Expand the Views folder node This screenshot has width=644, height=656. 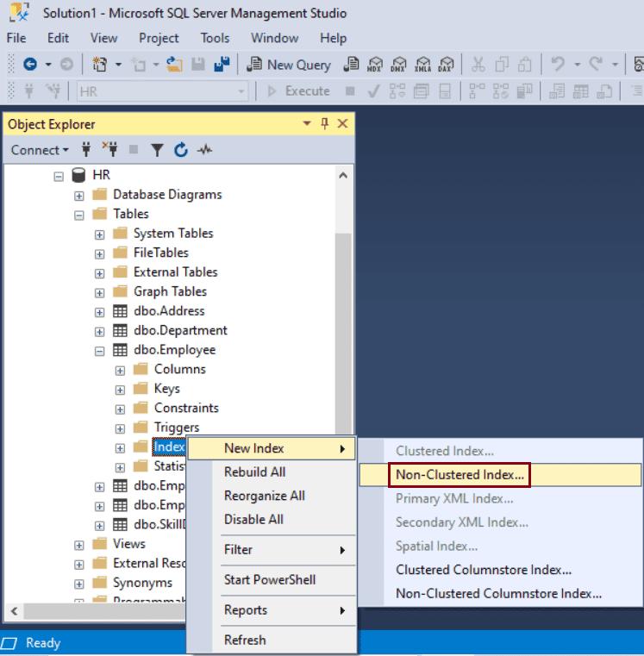79,545
